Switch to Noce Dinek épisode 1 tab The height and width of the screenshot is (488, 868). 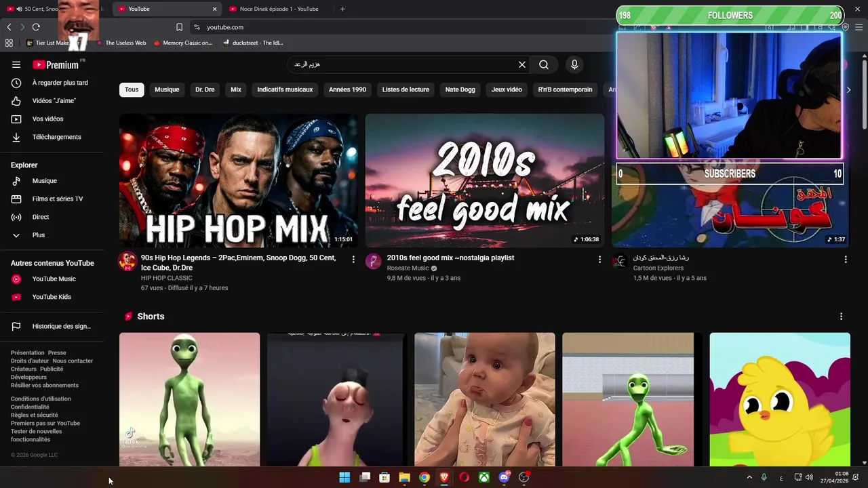pyautogui.click(x=278, y=9)
